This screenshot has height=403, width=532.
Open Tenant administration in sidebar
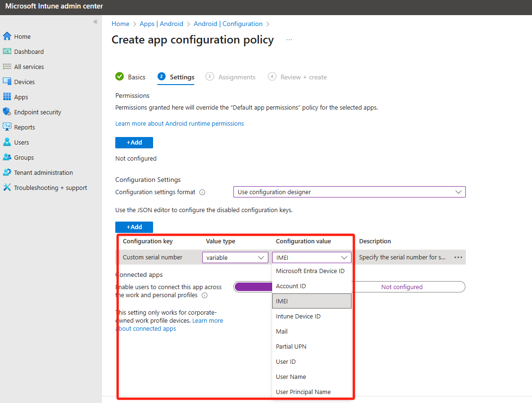click(x=43, y=172)
